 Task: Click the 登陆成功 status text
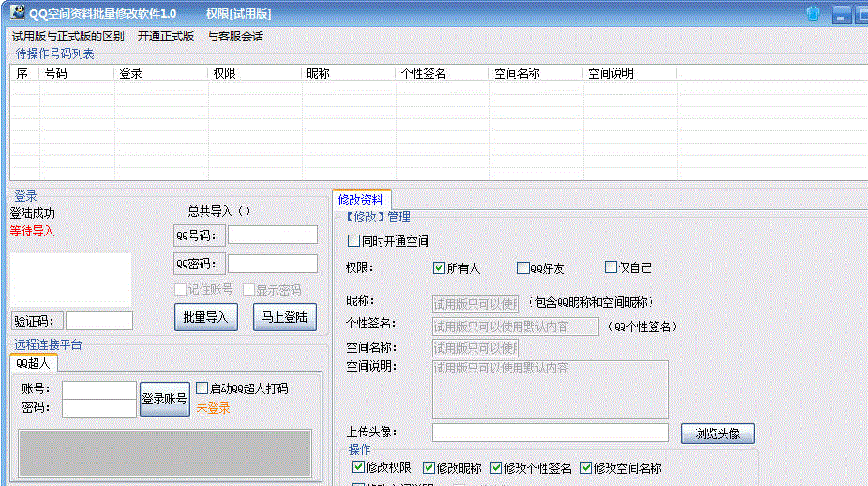pyautogui.click(x=33, y=213)
